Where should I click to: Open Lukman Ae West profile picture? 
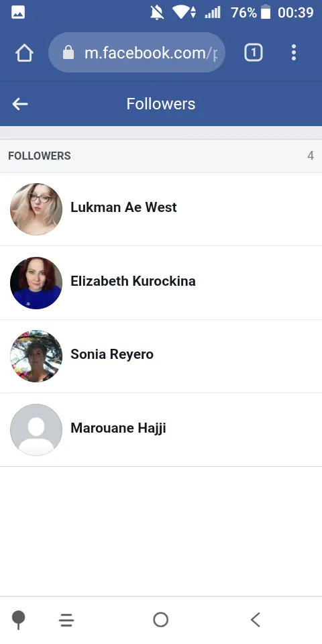(36, 209)
